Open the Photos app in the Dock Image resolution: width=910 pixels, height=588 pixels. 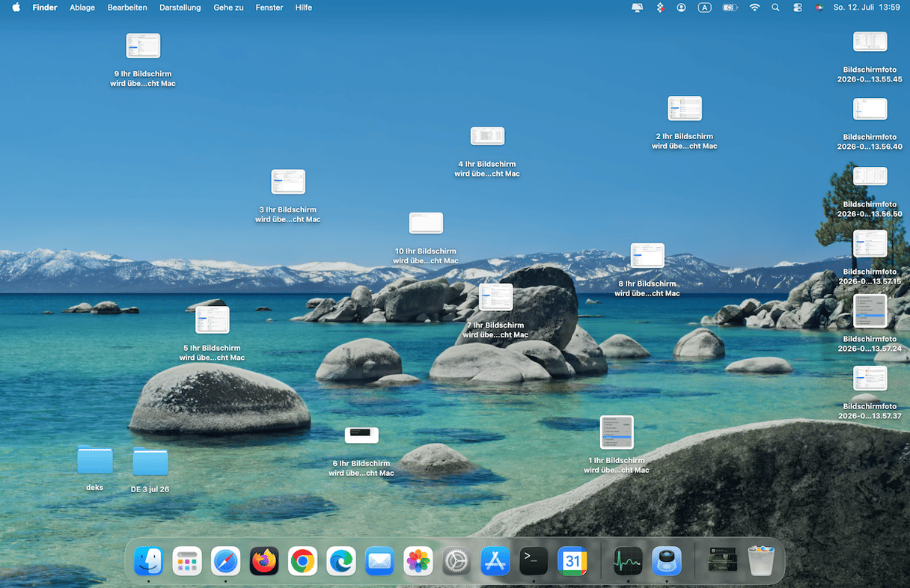pyautogui.click(x=418, y=561)
